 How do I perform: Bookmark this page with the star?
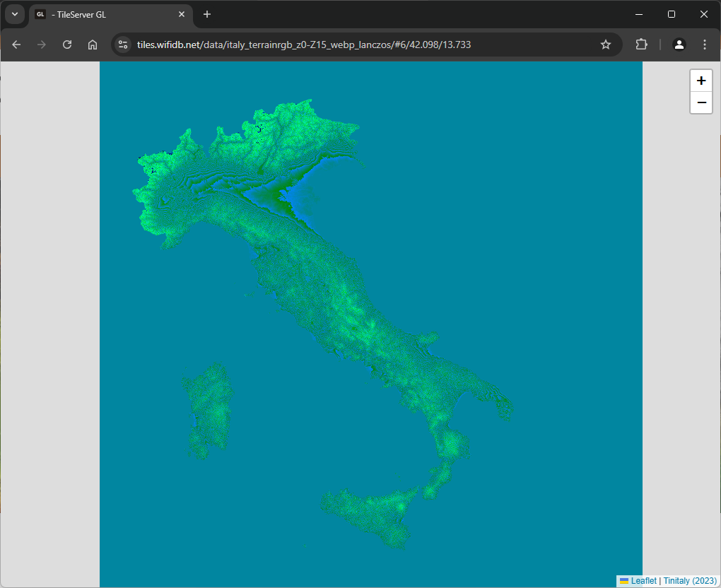click(x=606, y=45)
